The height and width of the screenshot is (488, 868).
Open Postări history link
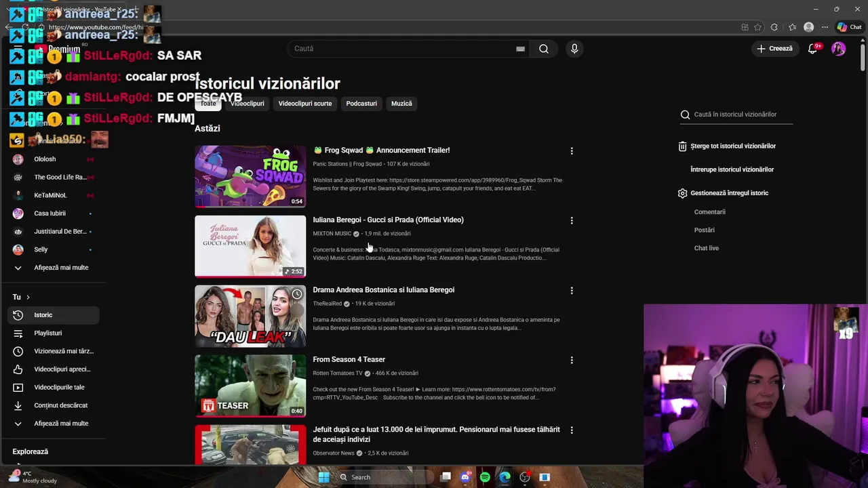click(704, 230)
